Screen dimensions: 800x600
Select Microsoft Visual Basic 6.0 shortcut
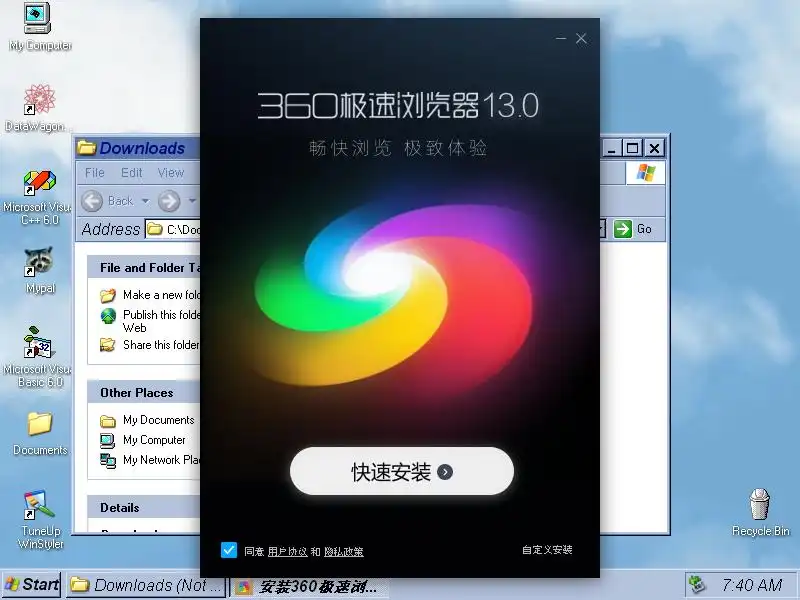(39, 357)
